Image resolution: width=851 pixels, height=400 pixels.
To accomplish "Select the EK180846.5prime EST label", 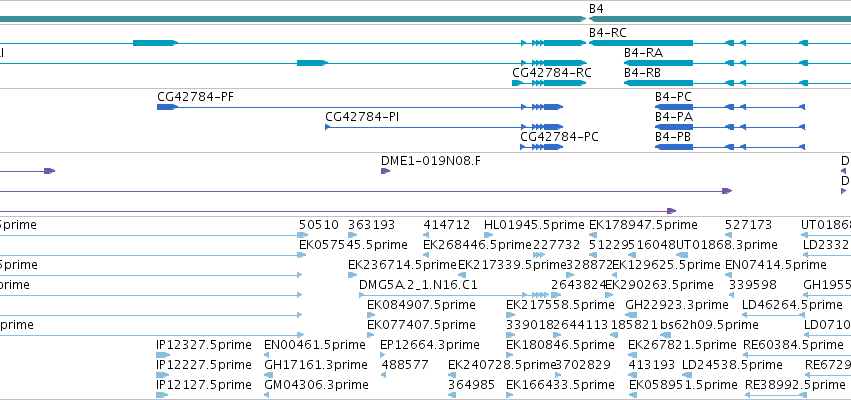I will pos(560,345).
